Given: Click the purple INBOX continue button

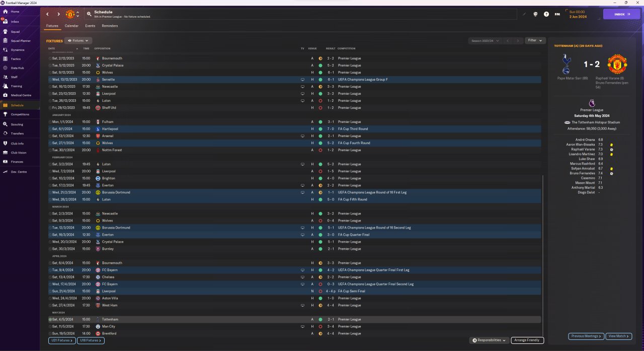Looking at the screenshot, I should tap(622, 14).
